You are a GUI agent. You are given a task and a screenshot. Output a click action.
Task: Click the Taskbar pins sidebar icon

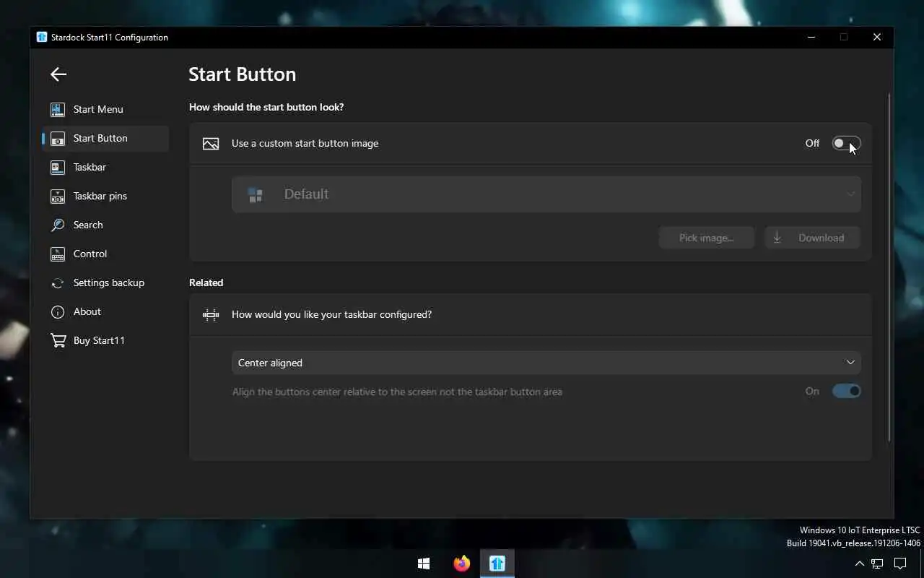58,196
